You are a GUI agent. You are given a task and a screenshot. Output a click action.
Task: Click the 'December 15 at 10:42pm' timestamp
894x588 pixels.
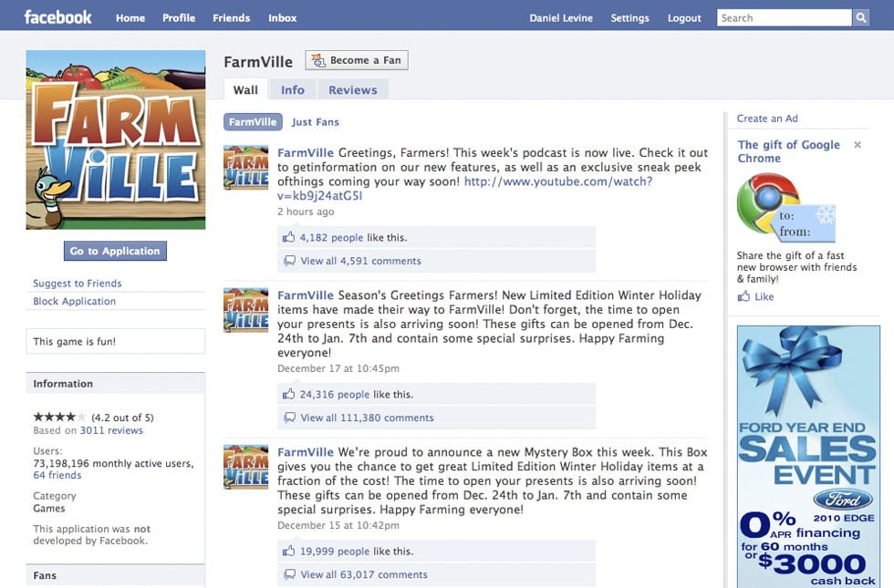coord(338,525)
